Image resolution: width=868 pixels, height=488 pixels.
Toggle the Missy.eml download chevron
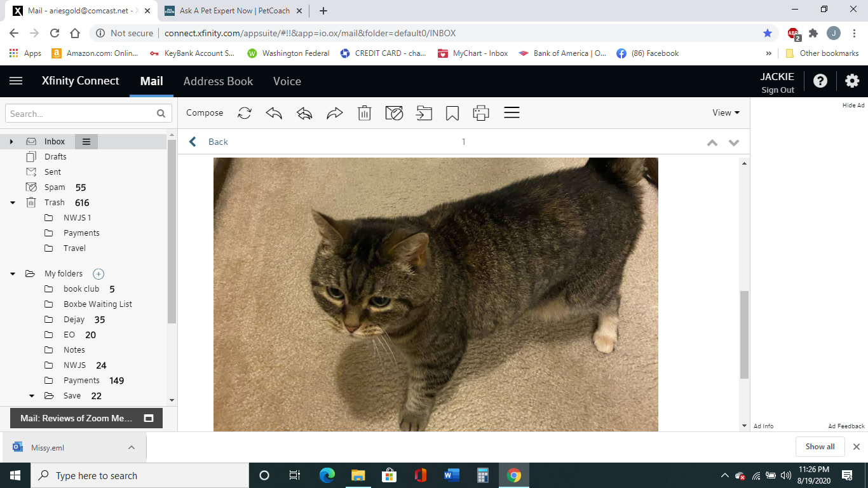(x=132, y=447)
